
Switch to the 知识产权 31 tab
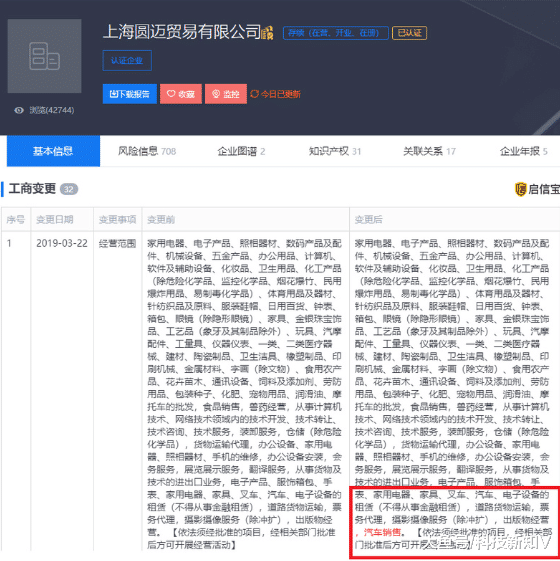point(335,151)
